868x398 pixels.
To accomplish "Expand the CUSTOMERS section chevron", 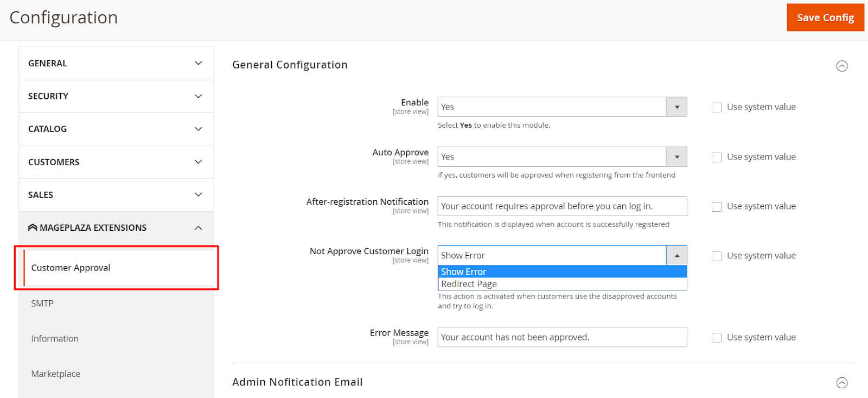I will point(199,162).
